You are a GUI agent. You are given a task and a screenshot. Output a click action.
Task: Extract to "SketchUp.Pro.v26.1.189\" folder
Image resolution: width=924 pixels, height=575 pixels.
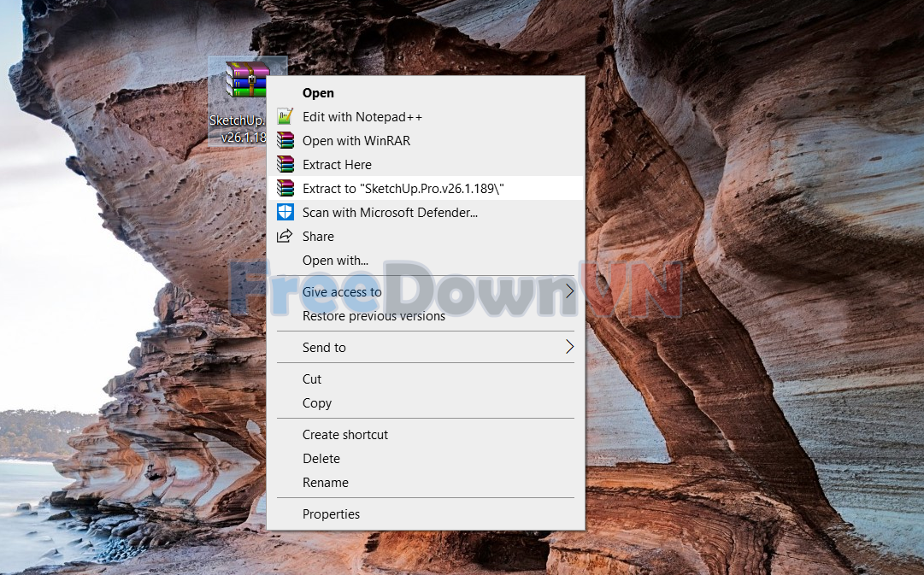(403, 189)
